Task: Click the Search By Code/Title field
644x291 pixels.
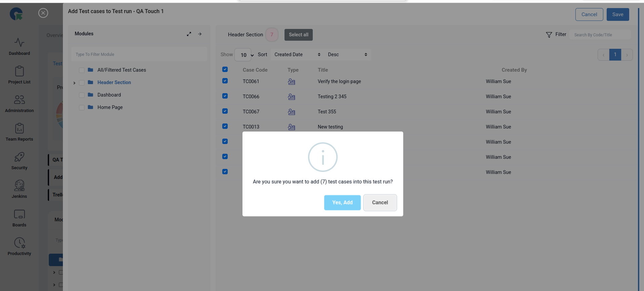Action: pyautogui.click(x=599, y=35)
